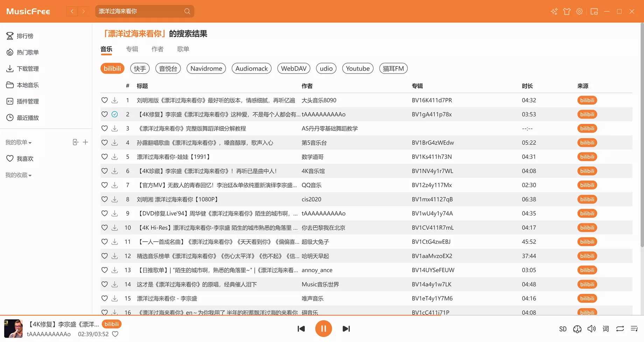644x342 pixels.
Task: Select the Youtube source filter
Action: point(357,68)
